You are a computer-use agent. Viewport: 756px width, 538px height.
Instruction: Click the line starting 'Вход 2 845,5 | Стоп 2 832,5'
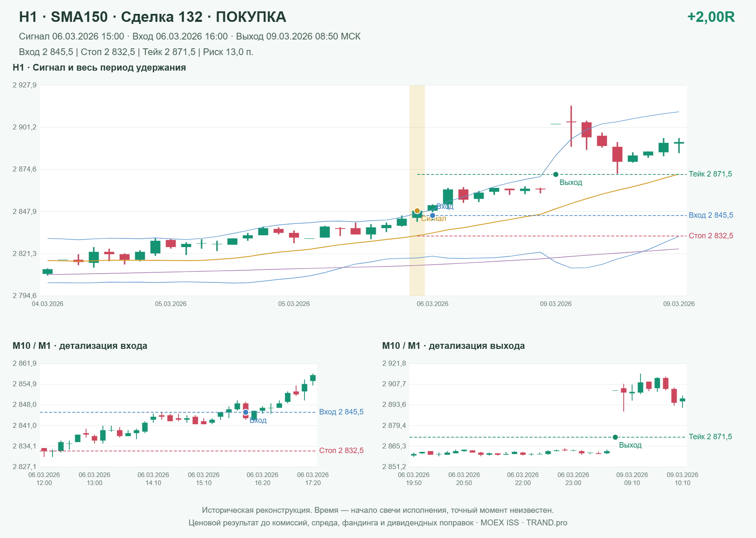[x=136, y=52]
